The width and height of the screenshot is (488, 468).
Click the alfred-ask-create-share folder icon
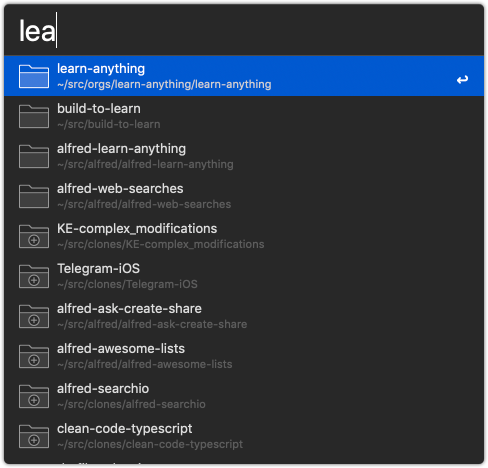(34, 316)
